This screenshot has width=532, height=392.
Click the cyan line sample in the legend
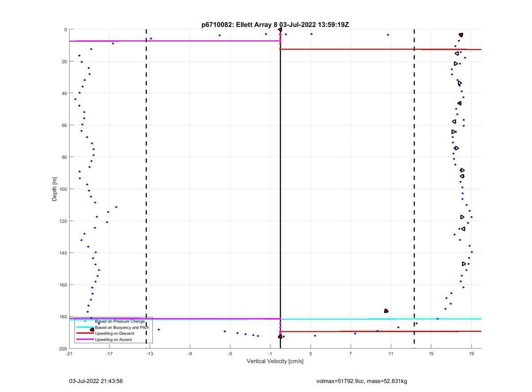click(85, 327)
